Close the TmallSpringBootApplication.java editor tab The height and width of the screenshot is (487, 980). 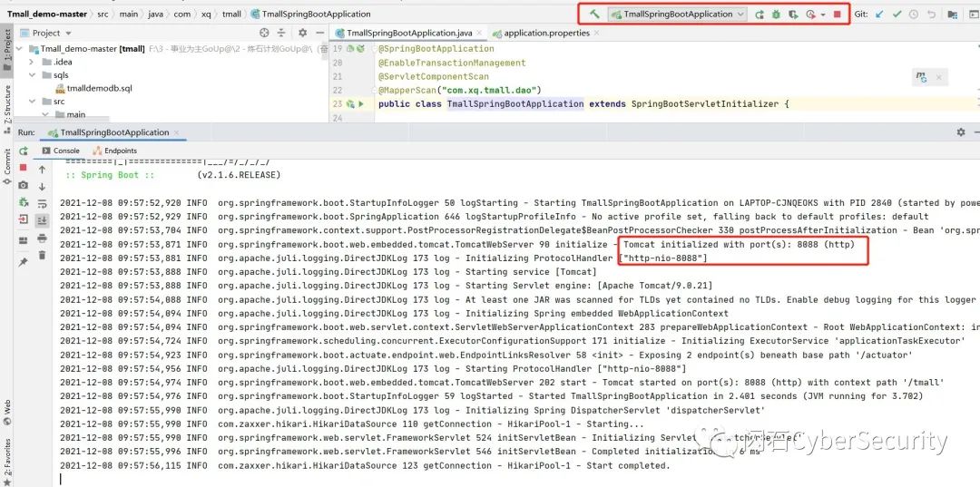point(481,33)
